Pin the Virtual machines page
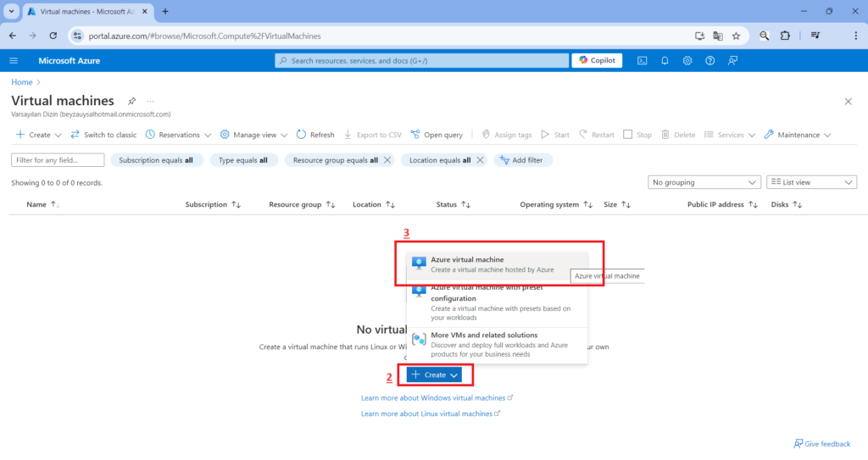The width and height of the screenshot is (868, 460). pyautogui.click(x=131, y=101)
